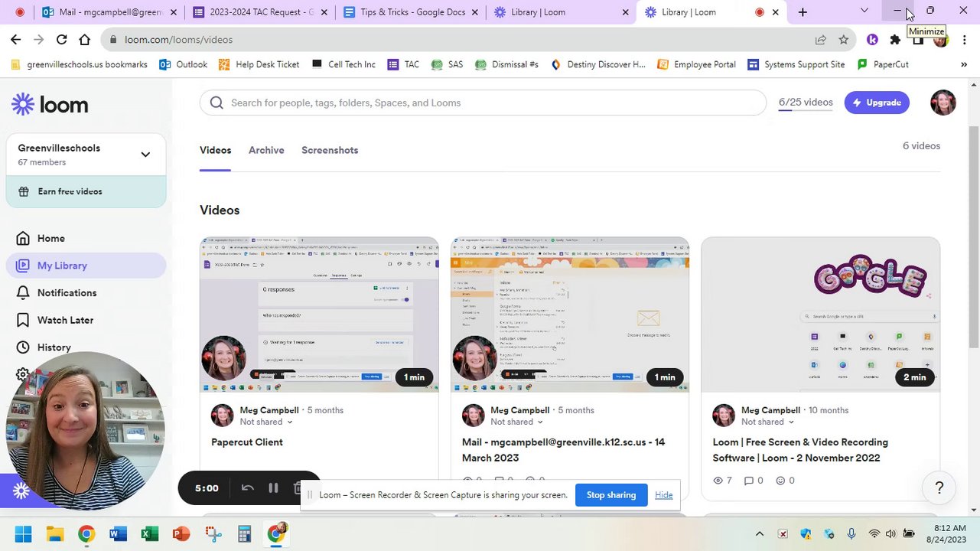Open Not shared dropdown for 2 November 2022 video
The height and width of the screenshot is (551, 980).
pyautogui.click(x=767, y=422)
